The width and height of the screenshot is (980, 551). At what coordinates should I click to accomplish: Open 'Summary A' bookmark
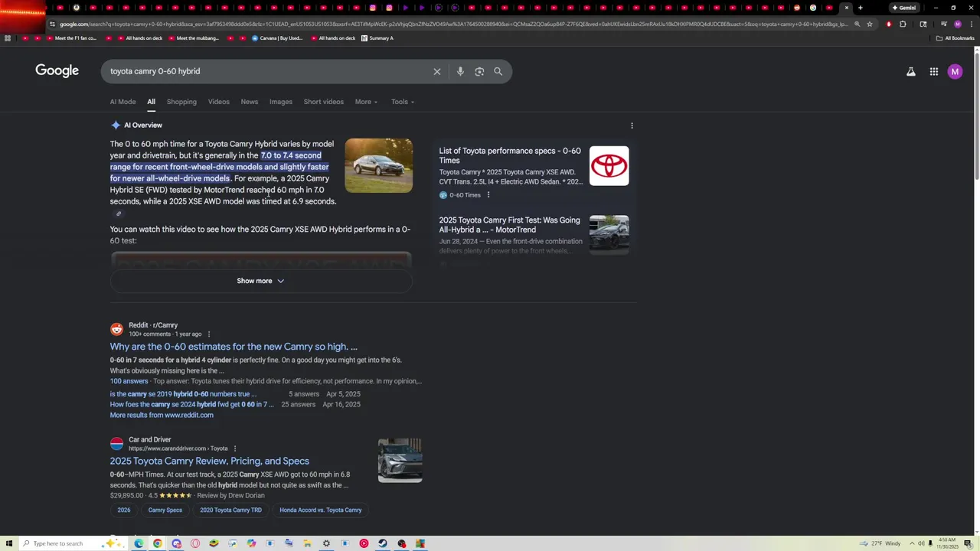377,38
